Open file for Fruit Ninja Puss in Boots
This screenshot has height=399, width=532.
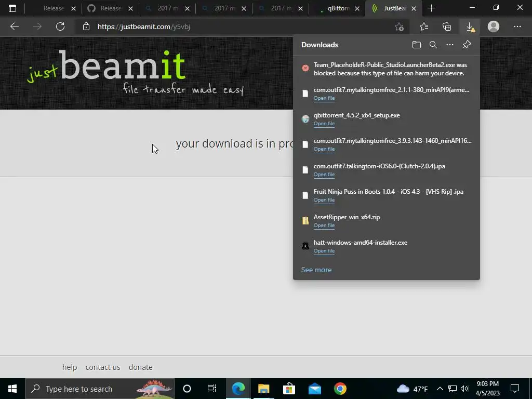click(324, 200)
